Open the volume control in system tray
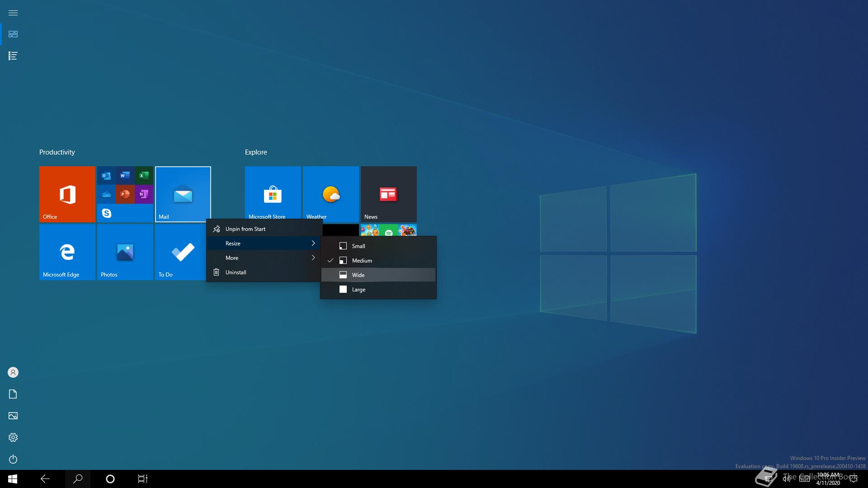Screen dimensions: 868x488 (x=787, y=479)
